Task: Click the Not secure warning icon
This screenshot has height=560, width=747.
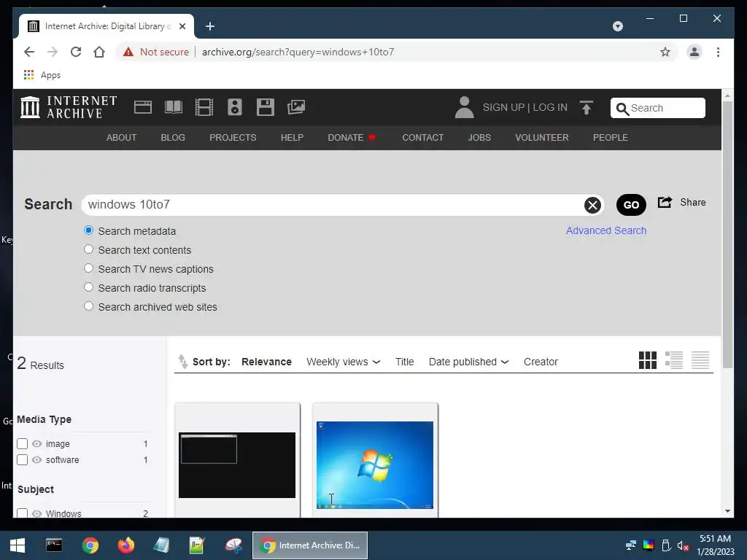Action: pyautogui.click(x=128, y=52)
